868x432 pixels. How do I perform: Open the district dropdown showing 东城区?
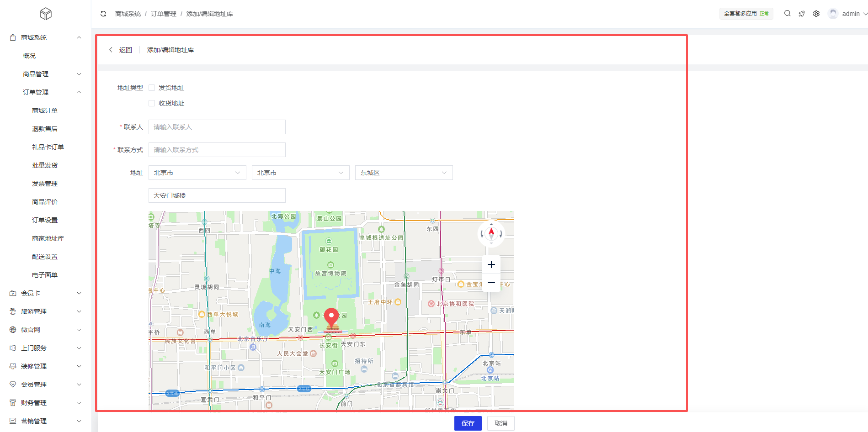404,173
